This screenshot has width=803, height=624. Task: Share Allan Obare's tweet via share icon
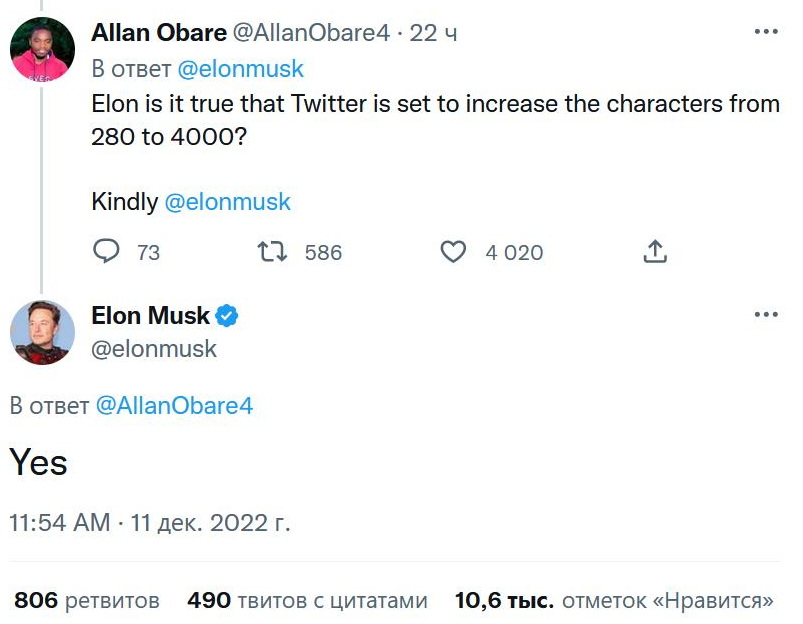tap(655, 251)
